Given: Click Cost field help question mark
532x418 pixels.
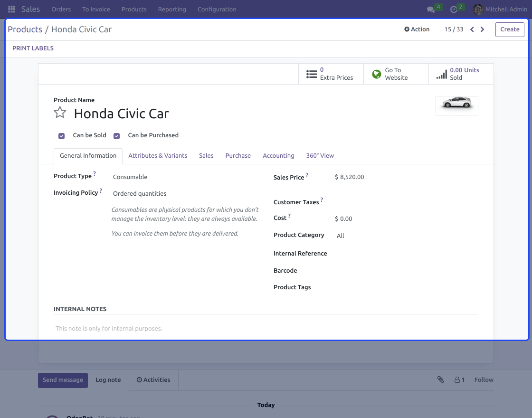Looking at the screenshot, I should 289,216.
